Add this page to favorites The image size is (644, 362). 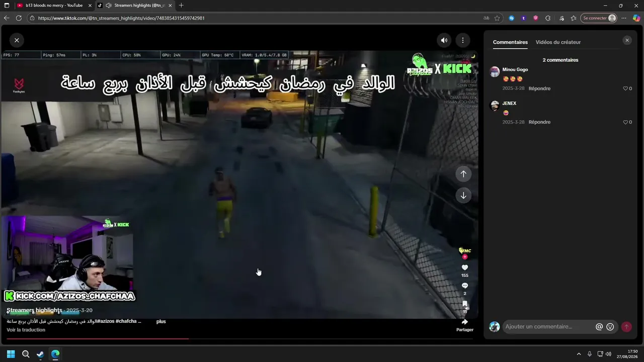[497, 18]
